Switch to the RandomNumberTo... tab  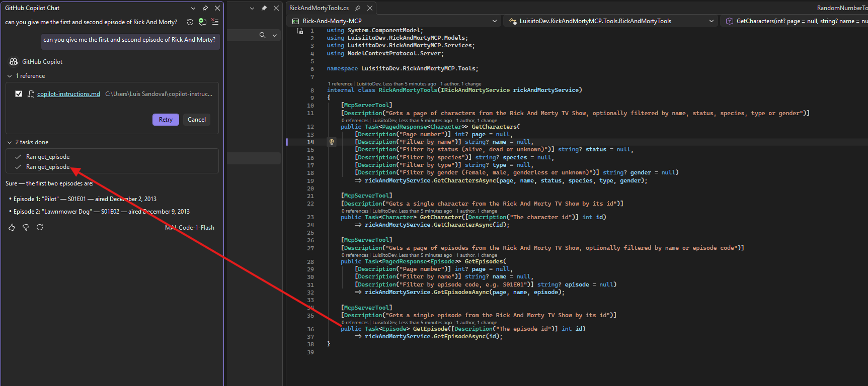(x=842, y=8)
